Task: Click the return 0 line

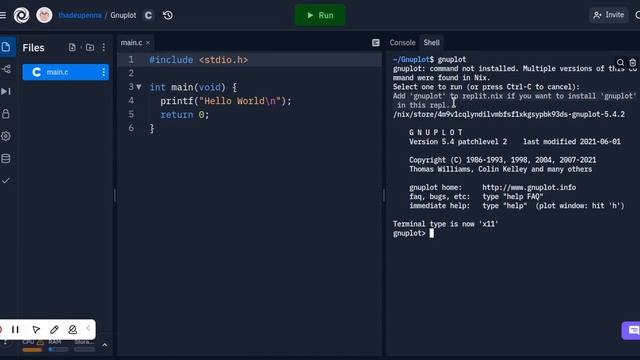Action: (184, 115)
